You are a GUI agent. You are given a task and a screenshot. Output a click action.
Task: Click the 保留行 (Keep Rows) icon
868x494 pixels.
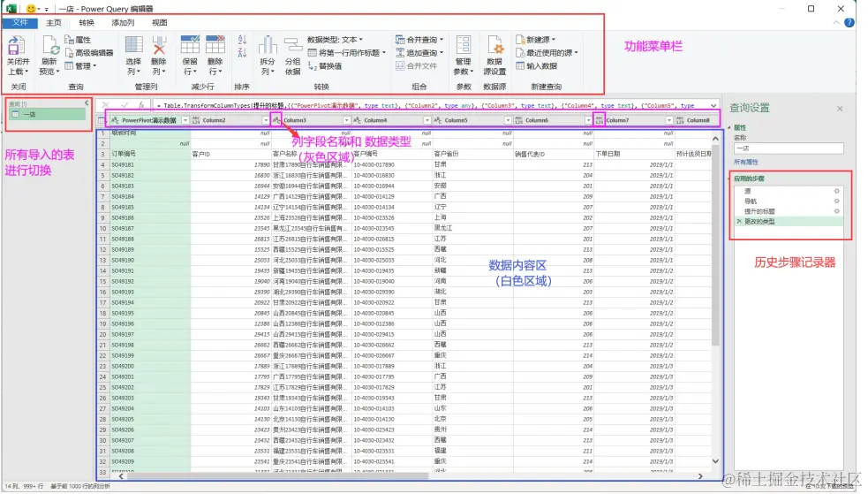[x=190, y=45]
